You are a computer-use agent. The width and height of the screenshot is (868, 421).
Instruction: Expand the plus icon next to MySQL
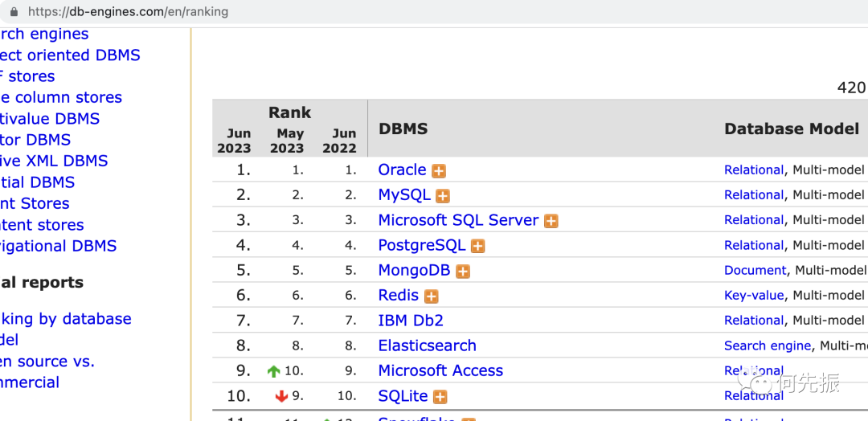click(x=443, y=196)
